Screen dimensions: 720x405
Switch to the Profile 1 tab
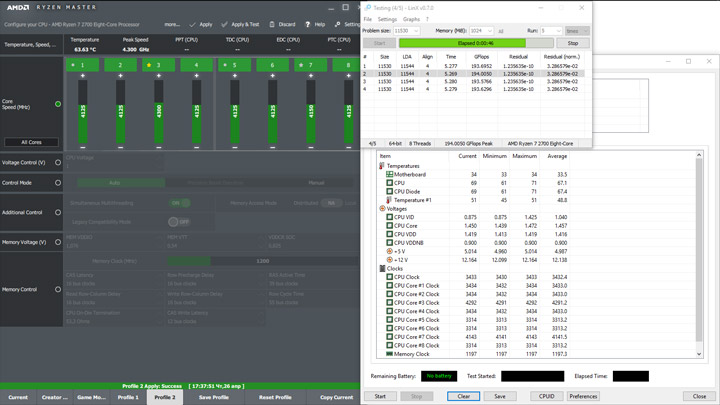[x=128, y=397]
